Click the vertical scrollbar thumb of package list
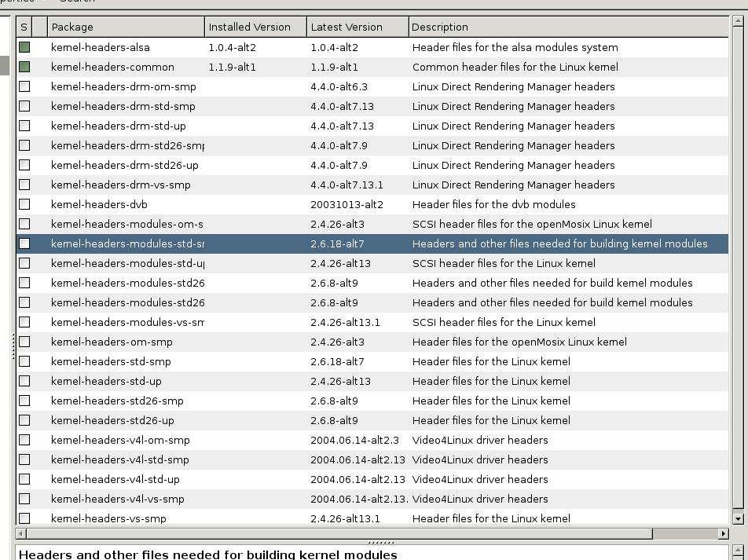 tap(738, 268)
